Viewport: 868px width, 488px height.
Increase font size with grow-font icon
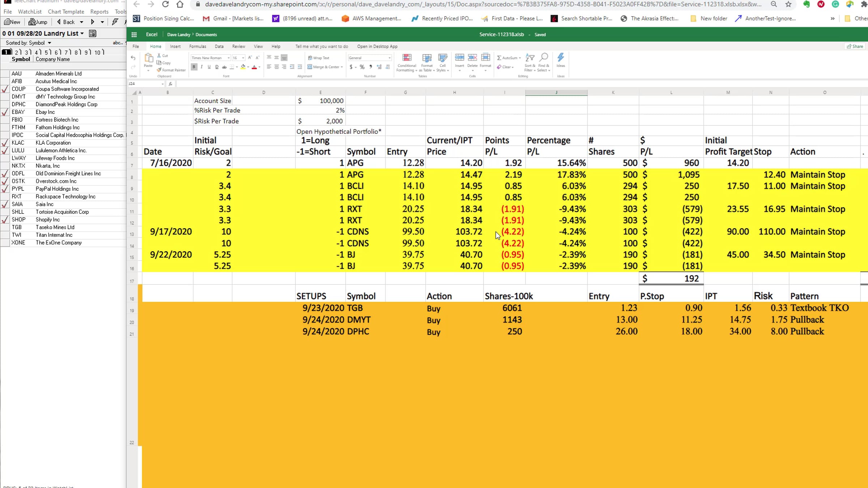[x=250, y=57]
